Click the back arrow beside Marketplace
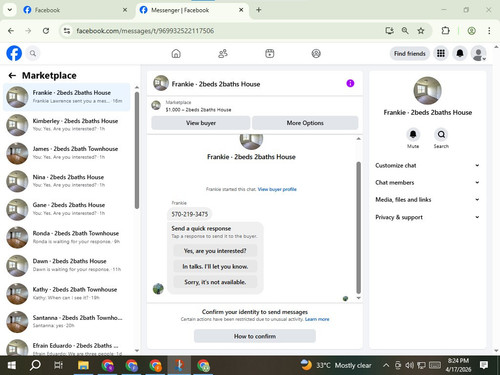 [x=12, y=76]
